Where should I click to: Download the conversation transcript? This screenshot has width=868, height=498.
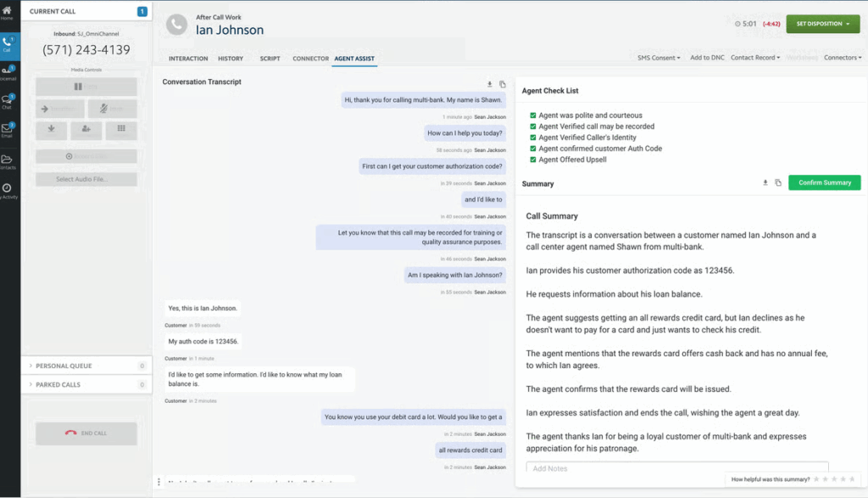click(x=489, y=84)
